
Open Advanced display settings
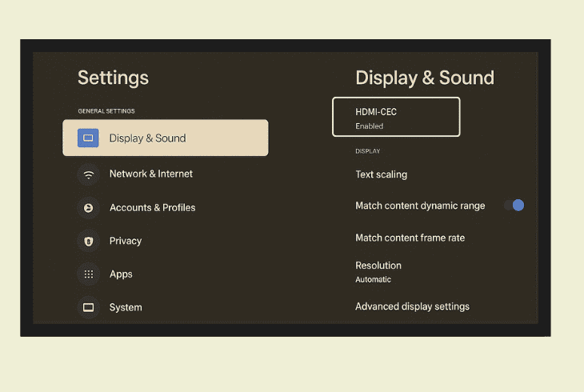(x=412, y=306)
